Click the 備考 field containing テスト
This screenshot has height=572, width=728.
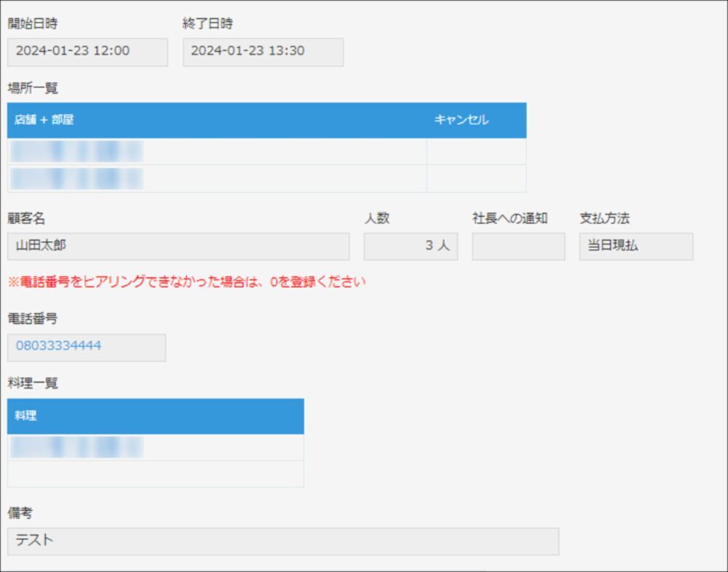(282, 541)
